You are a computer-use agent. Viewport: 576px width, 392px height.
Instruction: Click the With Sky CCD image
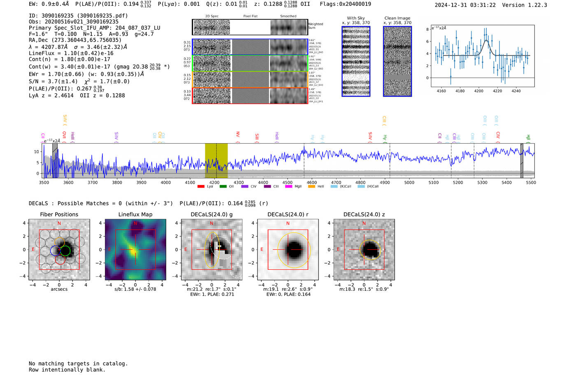(x=356, y=61)
